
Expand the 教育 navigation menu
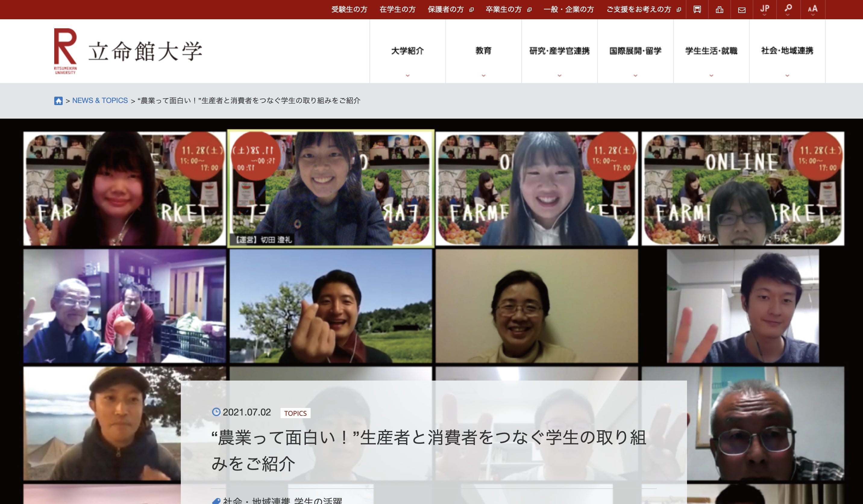(x=483, y=51)
